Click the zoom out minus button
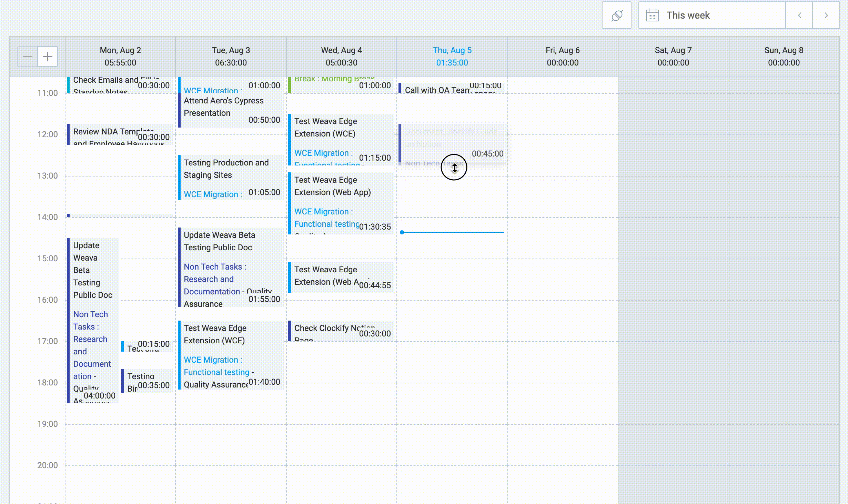Screen dimensions: 848x504 (28, 57)
